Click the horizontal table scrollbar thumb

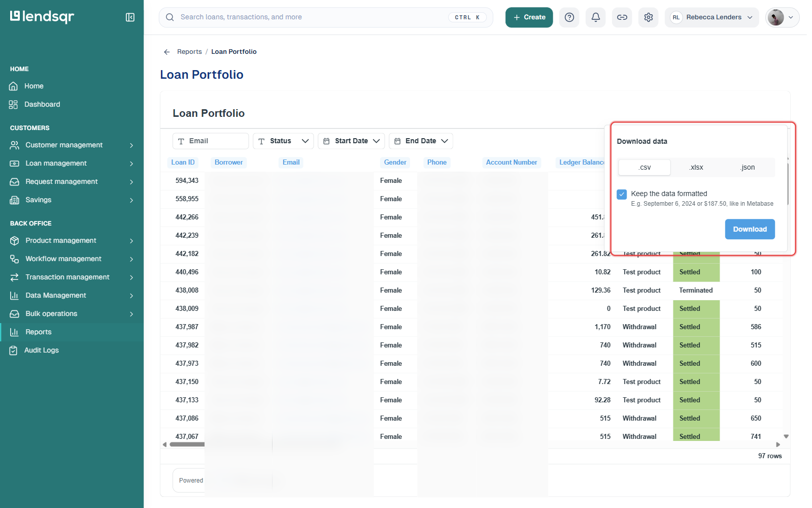[187, 444]
